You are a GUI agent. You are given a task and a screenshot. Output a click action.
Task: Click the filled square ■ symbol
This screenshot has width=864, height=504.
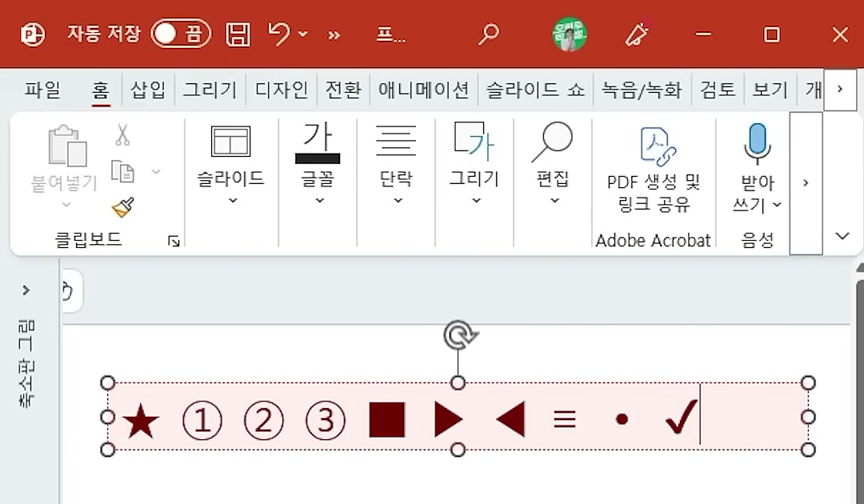pyautogui.click(x=387, y=420)
